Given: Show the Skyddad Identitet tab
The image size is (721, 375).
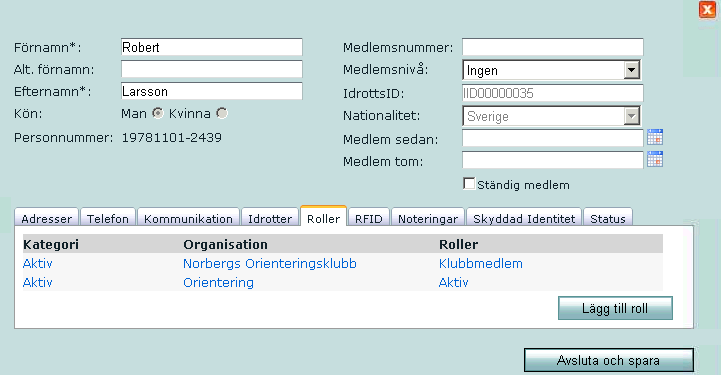Looking at the screenshot, I should point(524,218).
